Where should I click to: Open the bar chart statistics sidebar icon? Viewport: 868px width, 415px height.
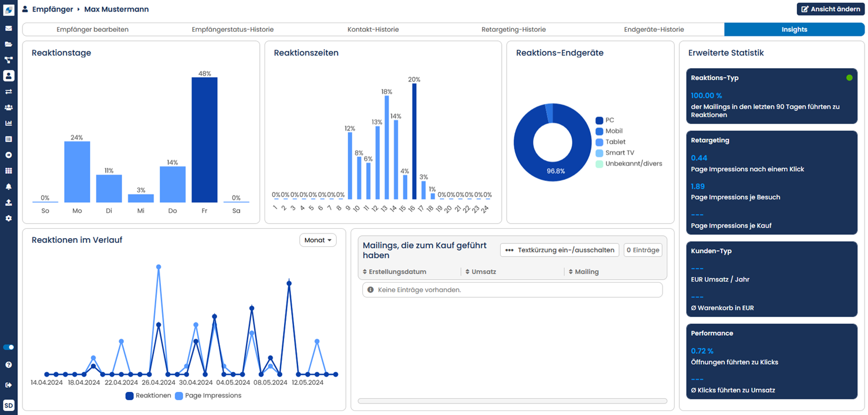tap(9, 123)
